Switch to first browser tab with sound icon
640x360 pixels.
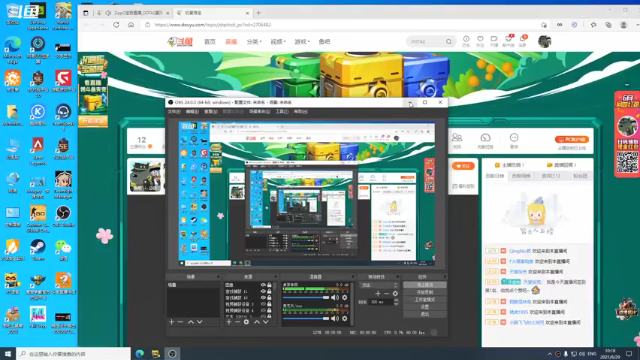pos(133,13)
